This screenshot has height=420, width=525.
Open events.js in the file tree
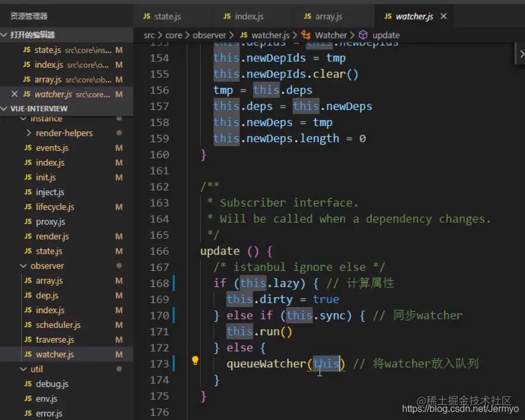tap(67, 148)
